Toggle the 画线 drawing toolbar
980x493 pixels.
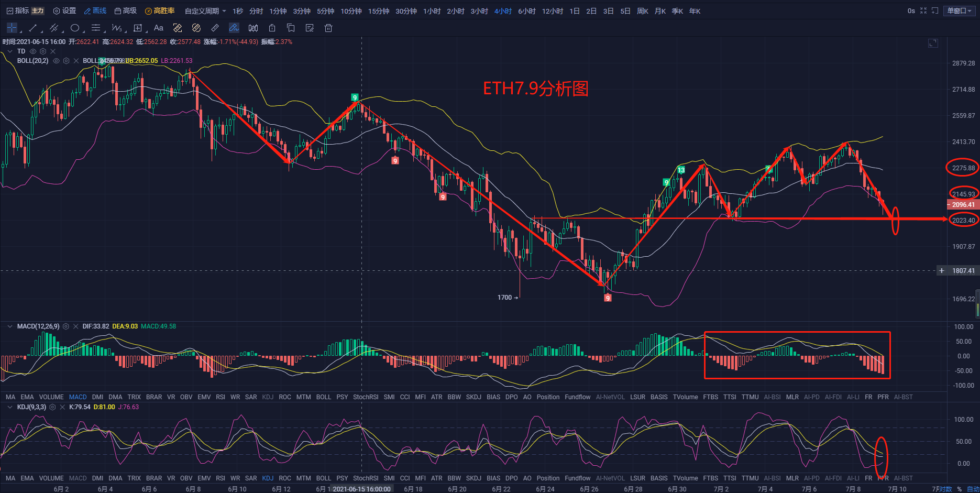pyautogui.click(x=95, y=10)
